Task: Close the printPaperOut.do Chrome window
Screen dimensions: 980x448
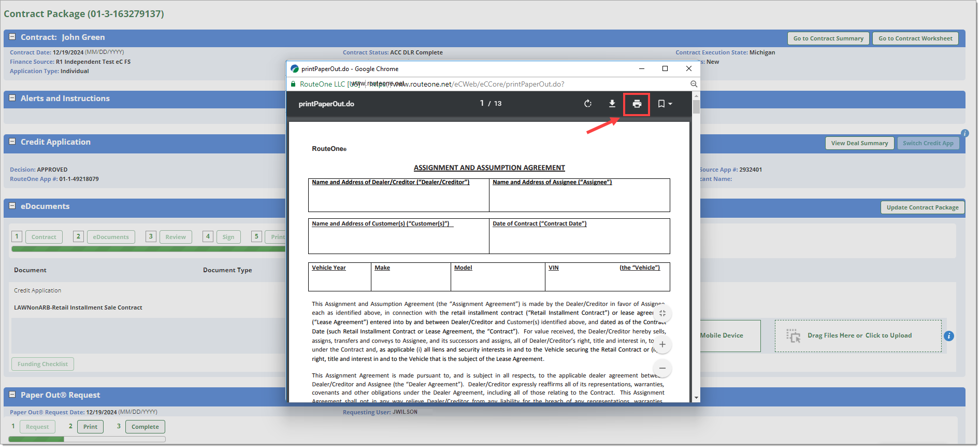Action: pyautogui.click(x=688, y=68)
